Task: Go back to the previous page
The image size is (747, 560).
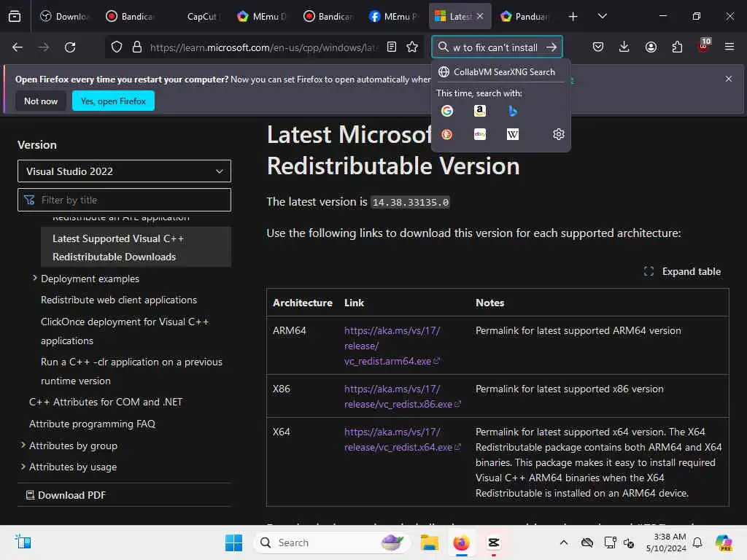Action: 18,47
